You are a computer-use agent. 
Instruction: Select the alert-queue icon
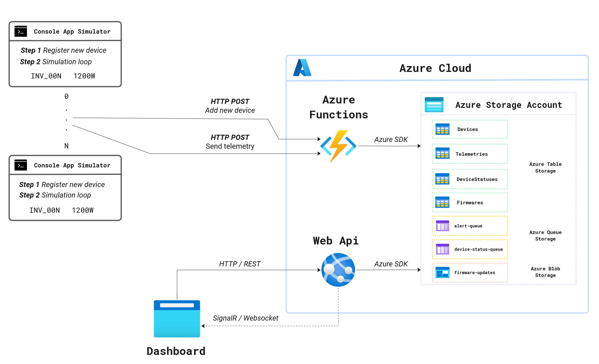(x=442, y=226)
